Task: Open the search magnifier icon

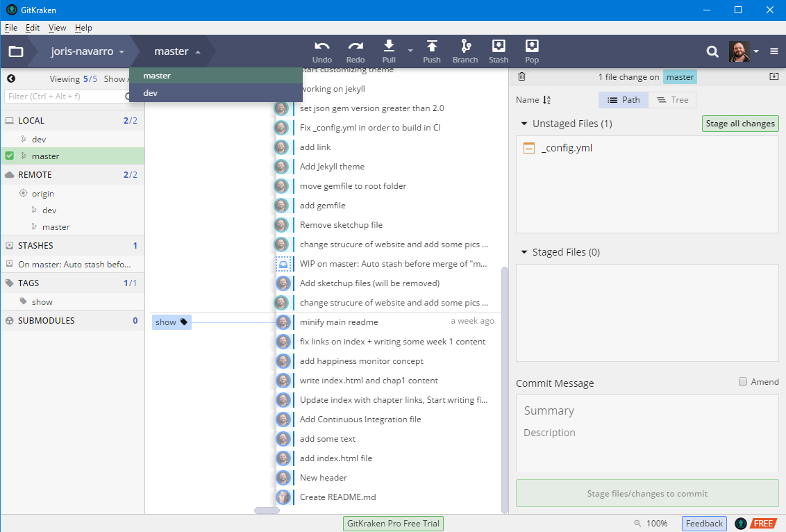Action: point(712,51)
